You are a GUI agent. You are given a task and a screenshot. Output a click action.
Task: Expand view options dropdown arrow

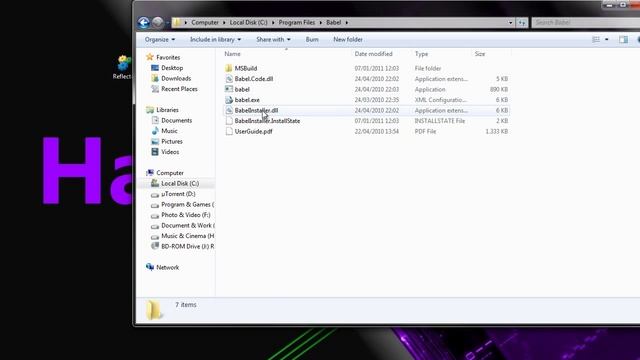[607, 40]
